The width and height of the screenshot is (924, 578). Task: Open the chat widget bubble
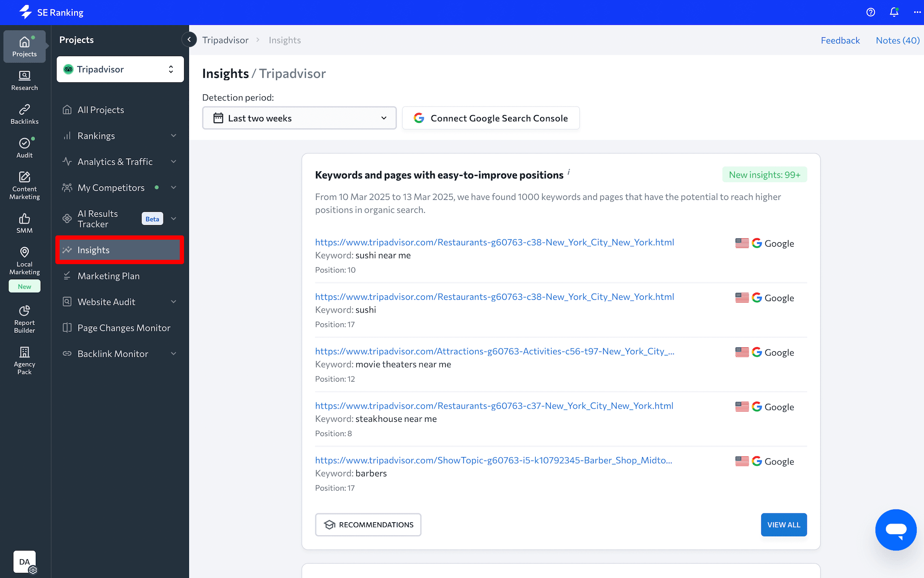pyautogui.click(x=896, y=530)
